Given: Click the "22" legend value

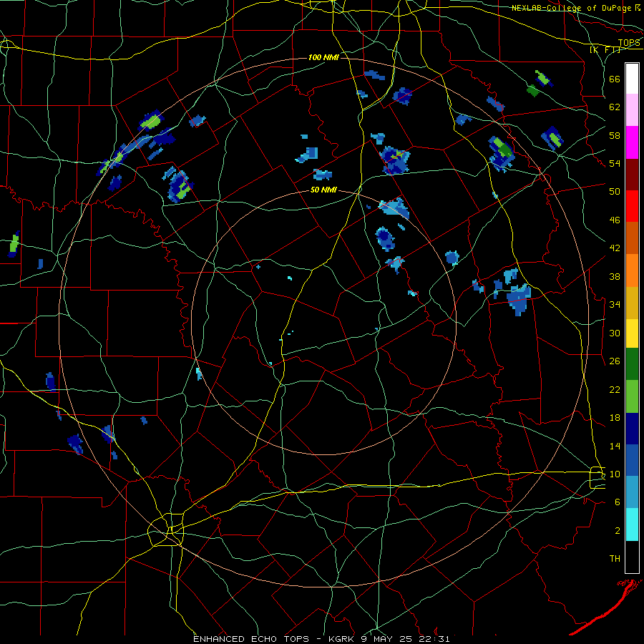Looking at the screenshot, I should point(615,389).
